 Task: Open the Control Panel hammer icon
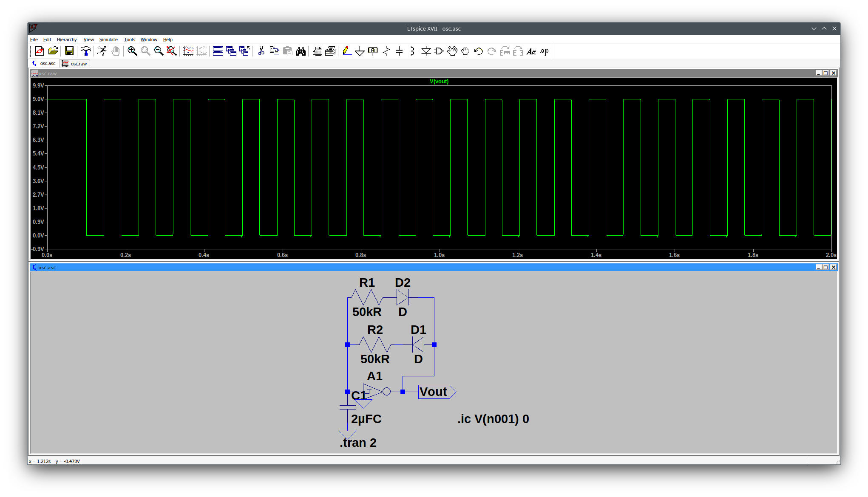point(85,51)
